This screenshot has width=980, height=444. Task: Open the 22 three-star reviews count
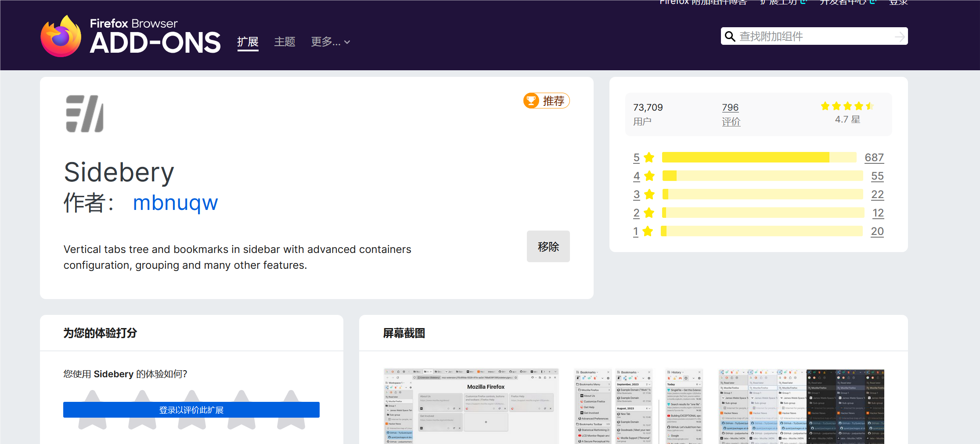click(x=877, y=195)
